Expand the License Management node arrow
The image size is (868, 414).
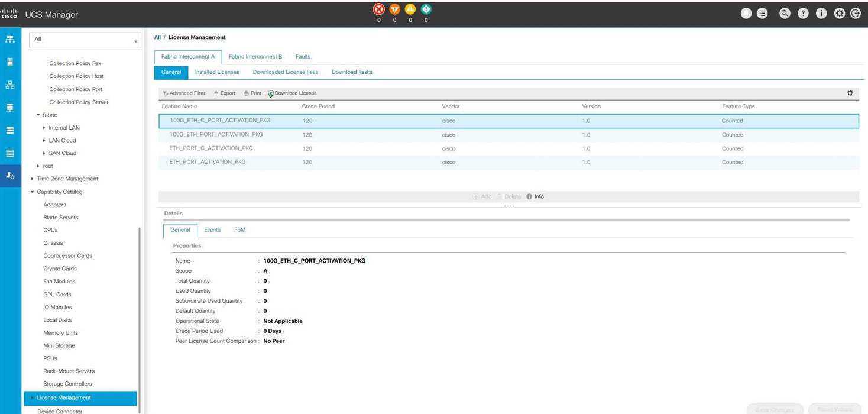32,397
